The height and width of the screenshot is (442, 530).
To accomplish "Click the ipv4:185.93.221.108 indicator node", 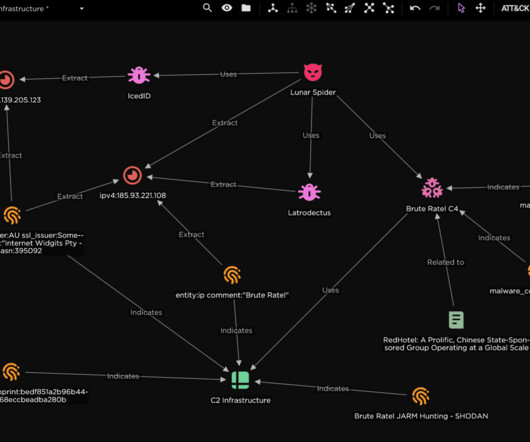I will [132, 175].
